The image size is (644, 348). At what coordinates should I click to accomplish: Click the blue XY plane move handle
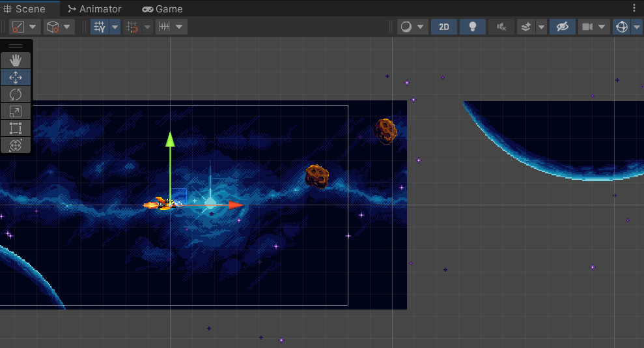pos(178,196)
